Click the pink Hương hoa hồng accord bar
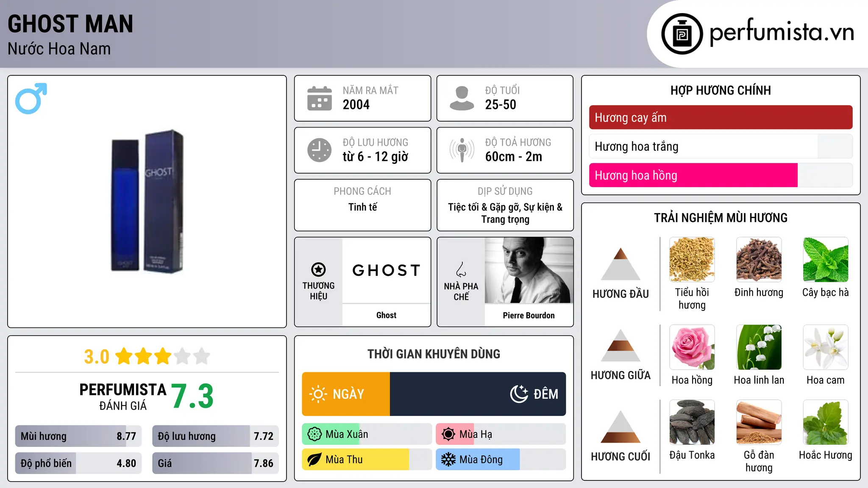The height and width of the screenshot is (488, 868). (x=721, y=175)
